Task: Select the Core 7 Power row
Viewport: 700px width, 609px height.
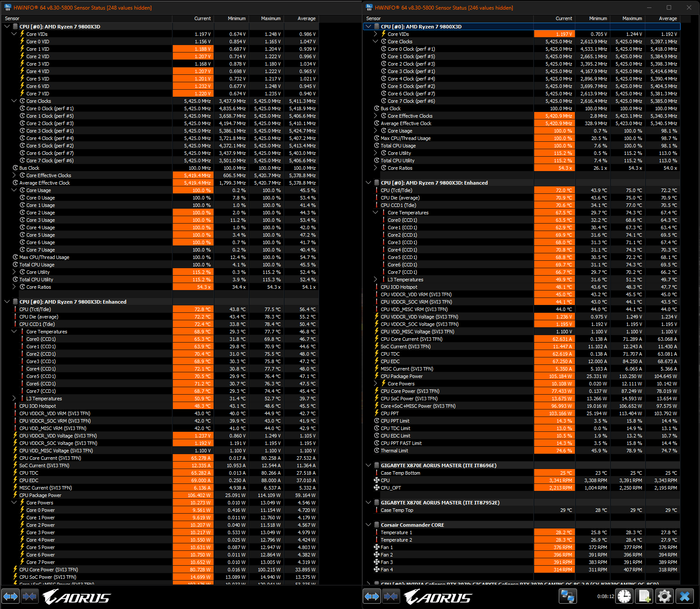Action: [x=161, y=562]
